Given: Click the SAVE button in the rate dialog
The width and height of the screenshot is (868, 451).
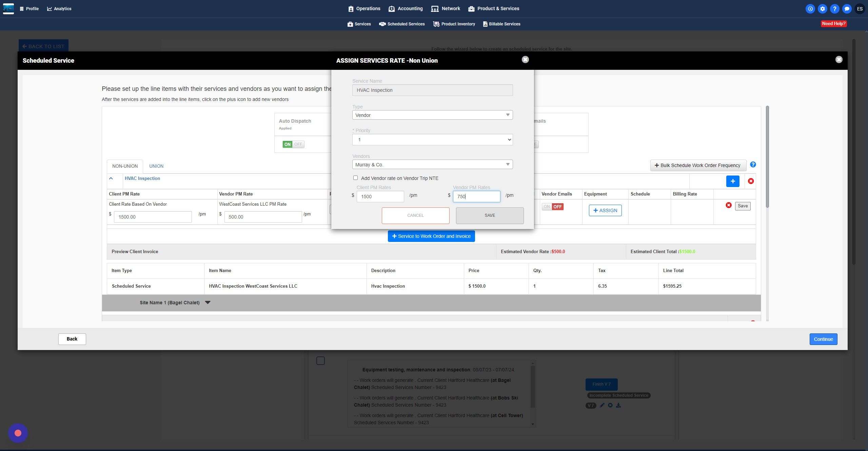Looking at the screenshot, I should click(x=490, y=216).
